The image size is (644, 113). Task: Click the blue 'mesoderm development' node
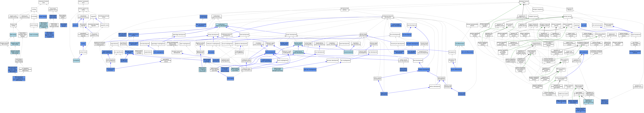click(x=412, y=44)
